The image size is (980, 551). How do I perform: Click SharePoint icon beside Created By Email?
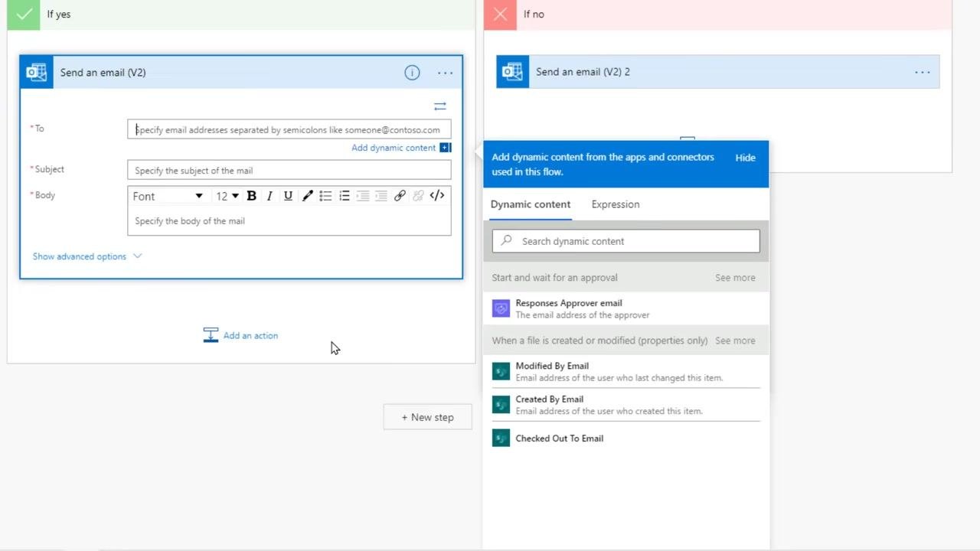coord(501,405)
